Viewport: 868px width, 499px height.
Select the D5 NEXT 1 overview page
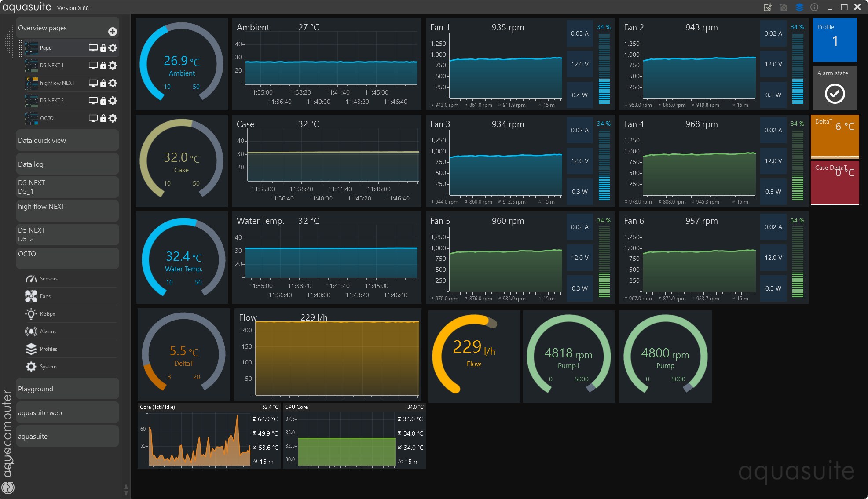click(52, 66)
